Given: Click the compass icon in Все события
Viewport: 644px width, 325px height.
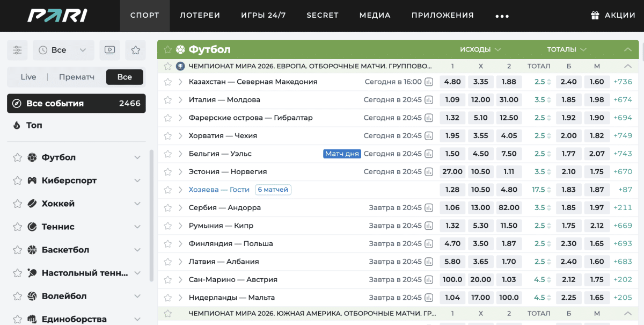Looking at the screenshot, I should tap(17, 103).
